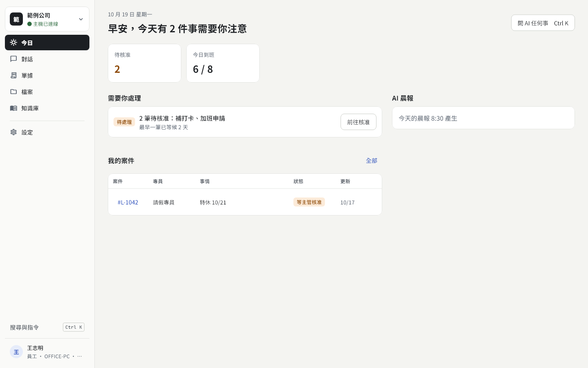The width and height of the screenshot is (588, 368).
Task: Go to 對話 in the sidebar
Action: [x=47, y=59]
